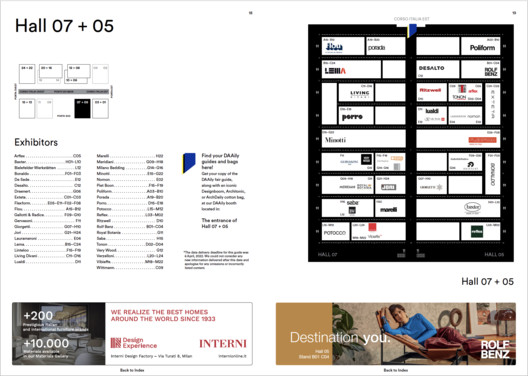Viewport: 528px width, 376px height.
Task: Open the 24 + 22 hall in overview map
Action: click(27, 74)
